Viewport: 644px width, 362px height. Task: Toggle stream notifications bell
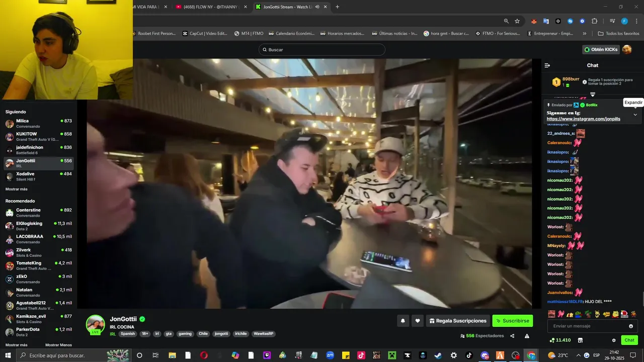click(x=403, y=321)
